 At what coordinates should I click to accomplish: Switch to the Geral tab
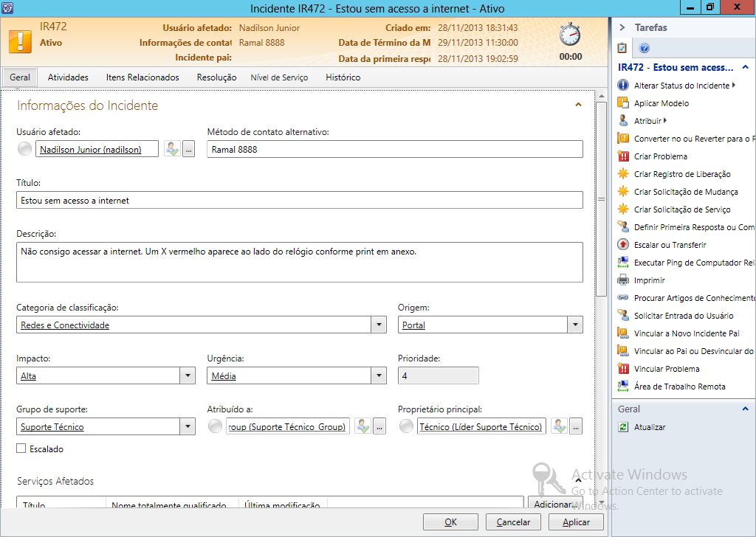(x=20, y=77)
